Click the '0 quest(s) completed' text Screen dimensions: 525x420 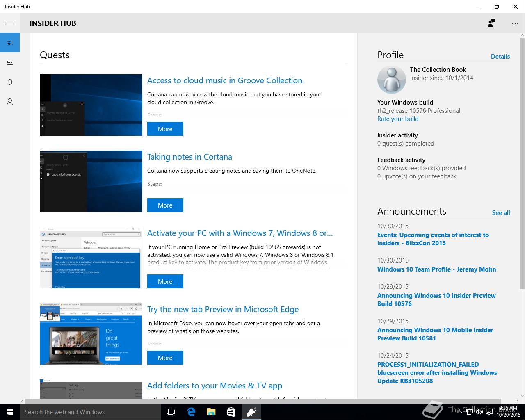(x=406, y=144)
